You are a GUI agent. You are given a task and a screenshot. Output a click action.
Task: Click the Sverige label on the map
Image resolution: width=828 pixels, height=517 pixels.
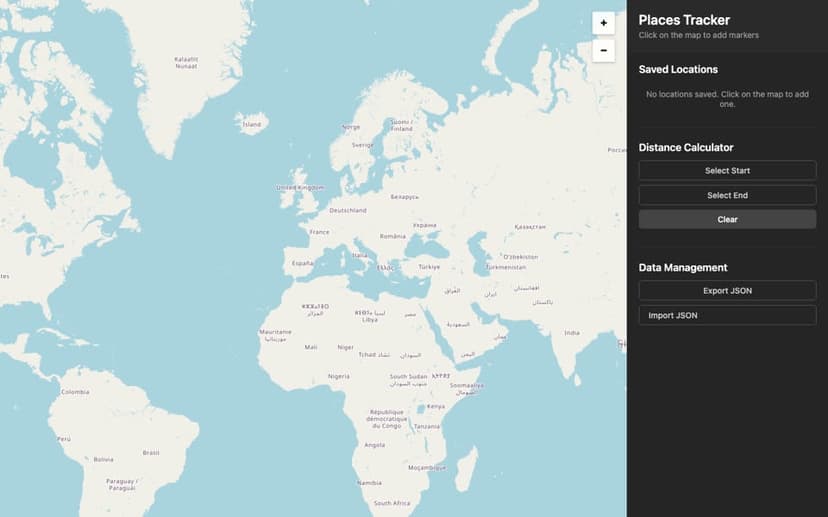click(362, 145)
